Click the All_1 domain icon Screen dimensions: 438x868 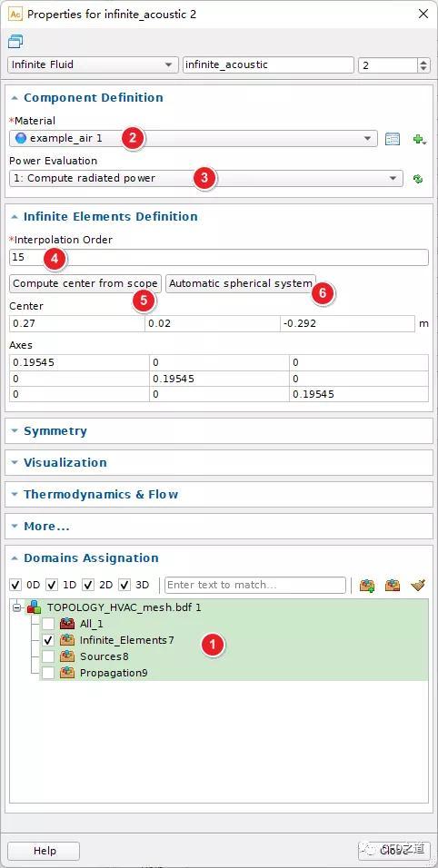pos(67,624)
